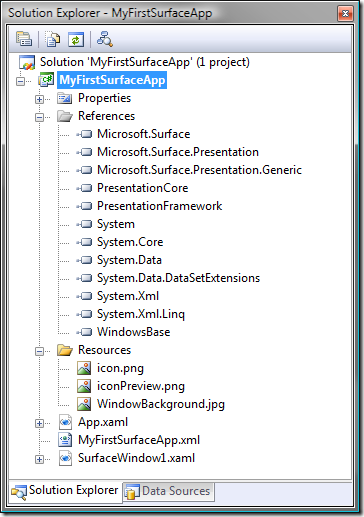The width and height of the screenshot is (364, 517).
Task: Click the Properties toolbar icon
Action: click(x=24, y=39)
